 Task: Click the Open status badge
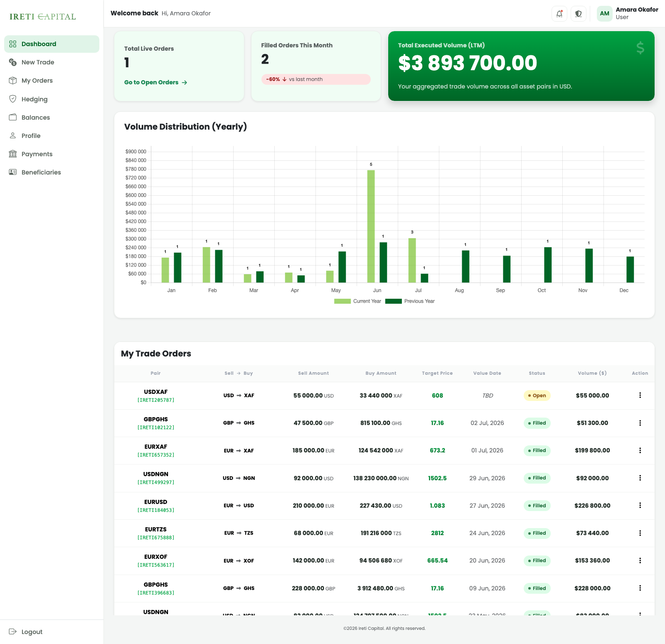[x=537, y=396]
